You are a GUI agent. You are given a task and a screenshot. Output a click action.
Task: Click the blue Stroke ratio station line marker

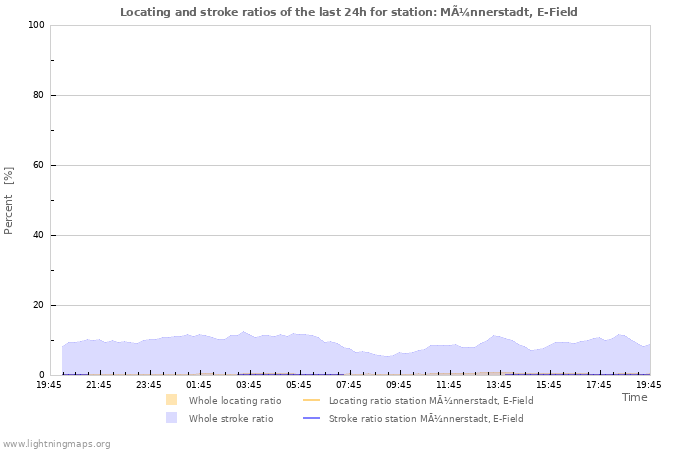click(x=312, y=418)
